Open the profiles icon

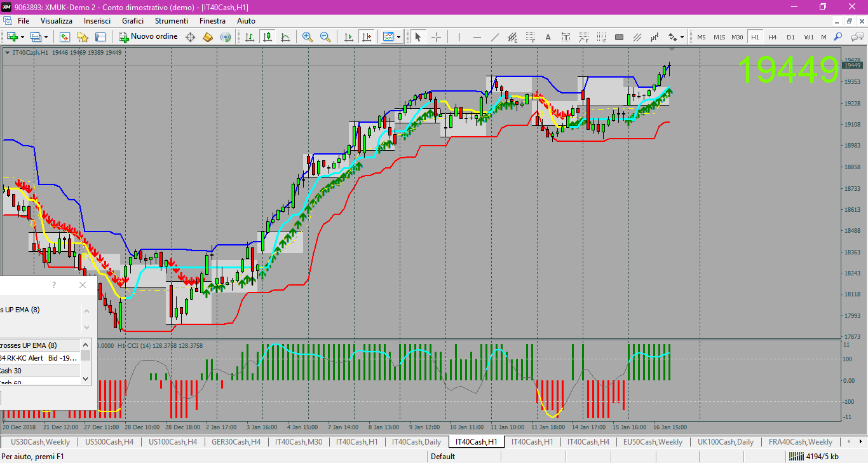coord(36,37)
